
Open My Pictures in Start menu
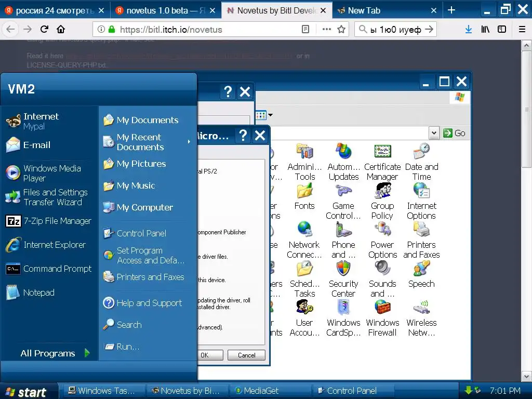click(x=147, y=164)
